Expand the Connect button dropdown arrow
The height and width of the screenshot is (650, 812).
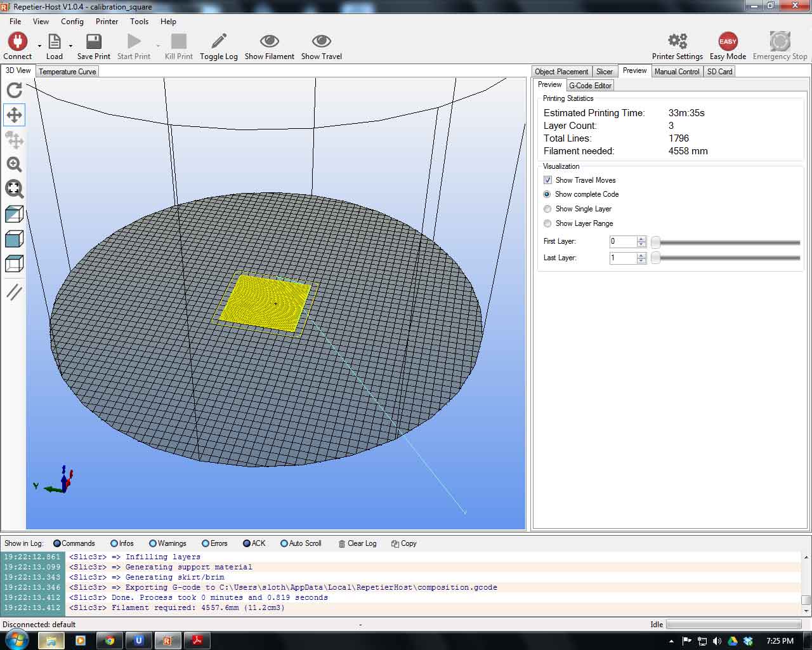[x=39, y=46]
